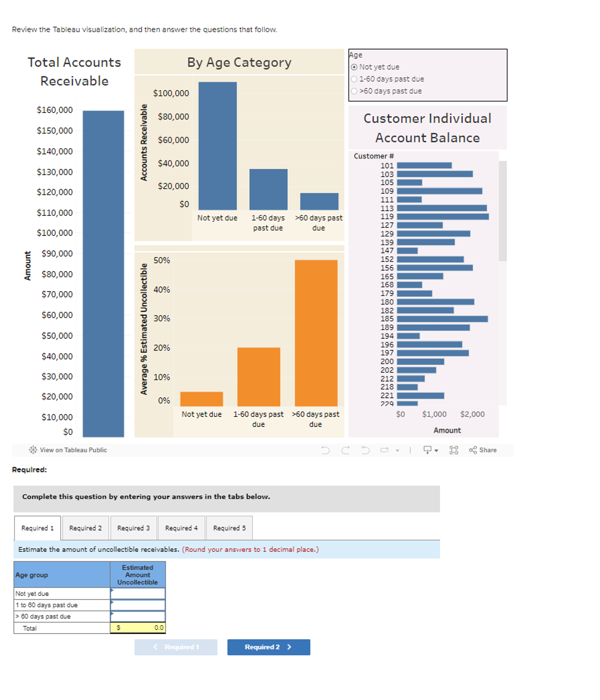Image resolution: width=600 pixels, height=700 pixels.
Task: Click the Total cell showing 0.0
Action: 138,628
